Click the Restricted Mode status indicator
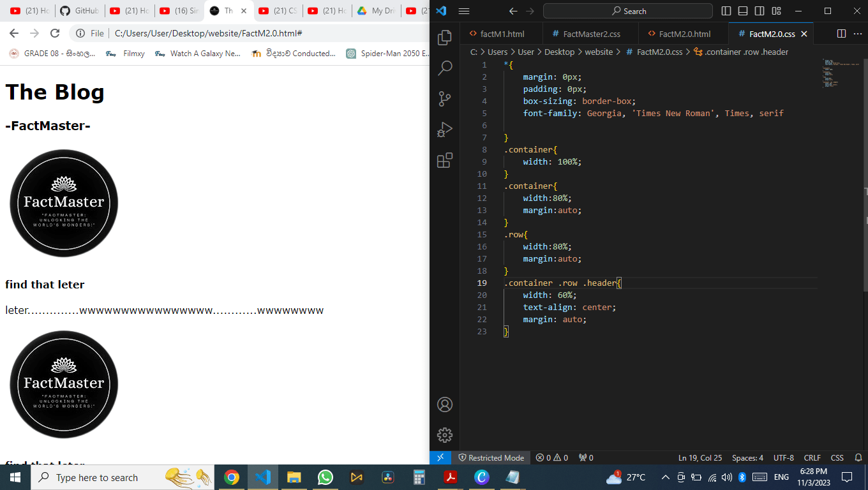Image resolution: width=868 pixels, height=490 pixels. 491,457
